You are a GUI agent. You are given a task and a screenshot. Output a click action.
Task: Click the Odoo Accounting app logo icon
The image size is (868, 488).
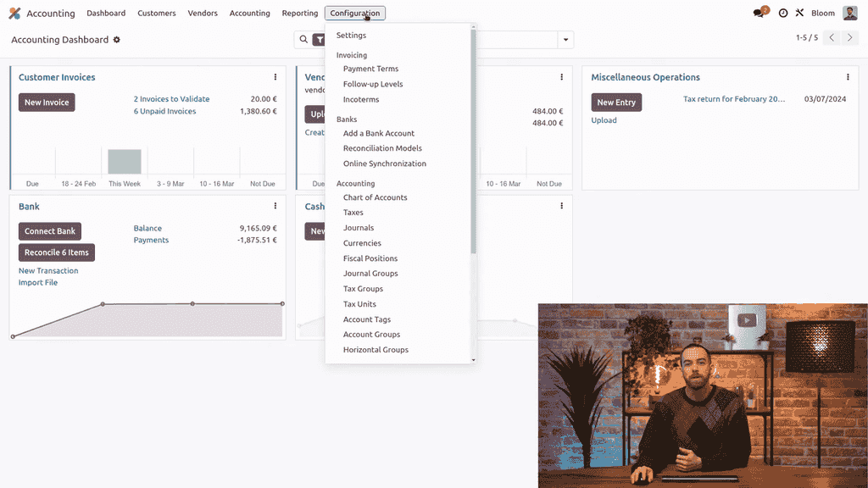tap(14, 14)
